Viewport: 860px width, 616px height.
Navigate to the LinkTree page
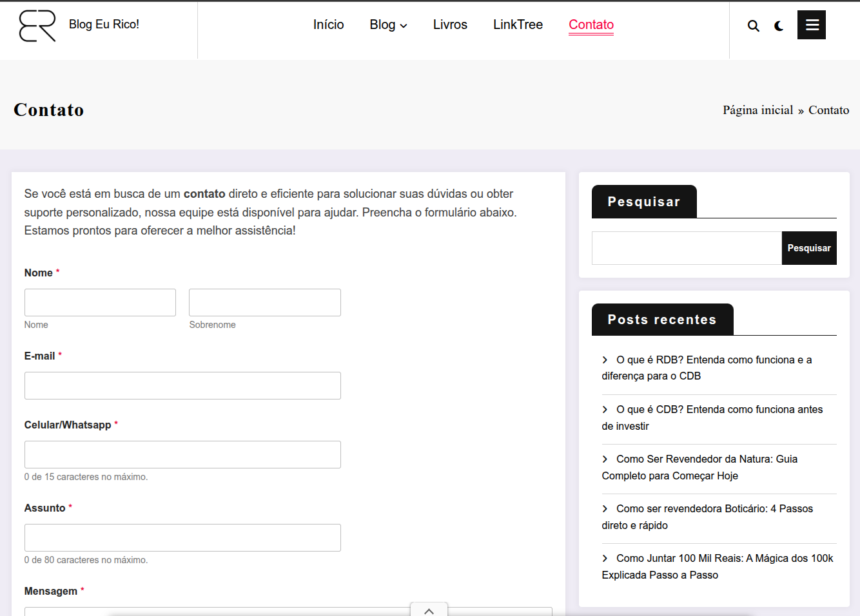point(518,24)
